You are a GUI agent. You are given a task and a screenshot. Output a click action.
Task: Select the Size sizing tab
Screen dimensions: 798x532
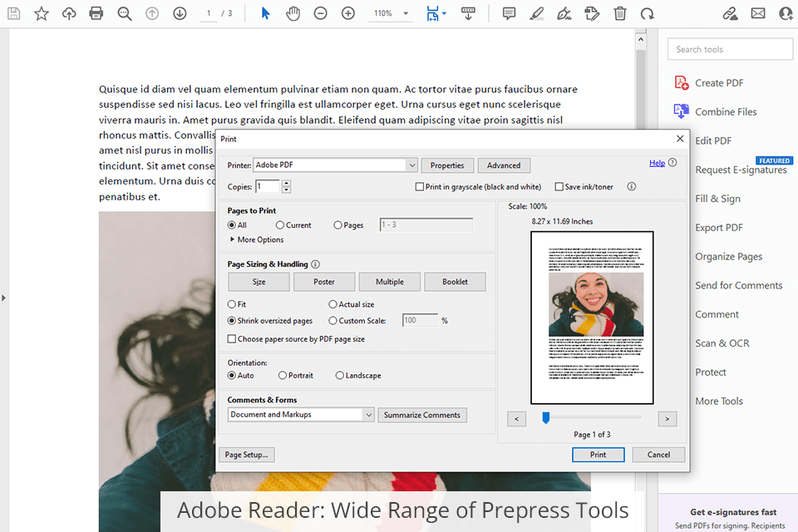tap(259, 282)
